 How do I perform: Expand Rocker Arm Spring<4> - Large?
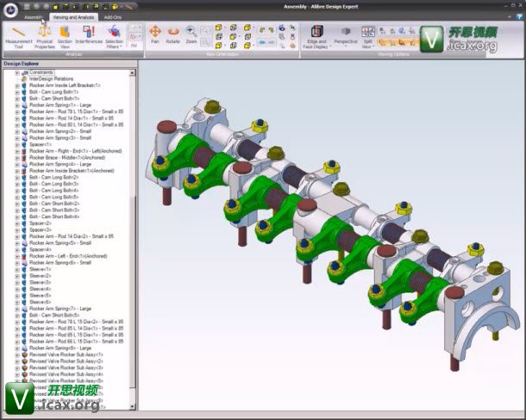[x=17, y=165]
